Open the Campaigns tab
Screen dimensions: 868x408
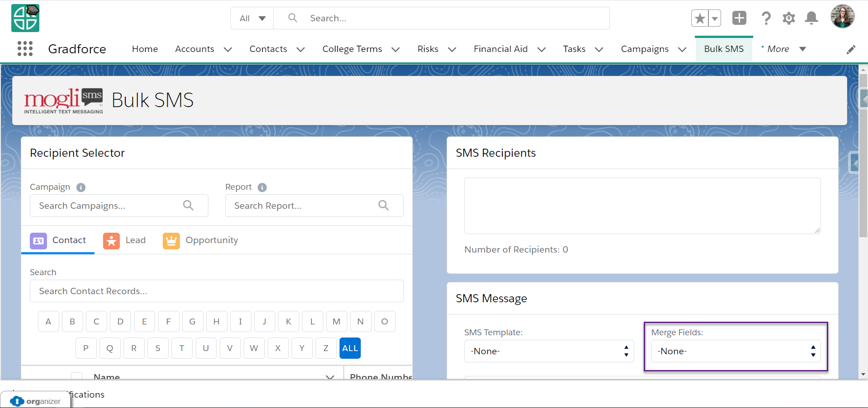point(645,49)
